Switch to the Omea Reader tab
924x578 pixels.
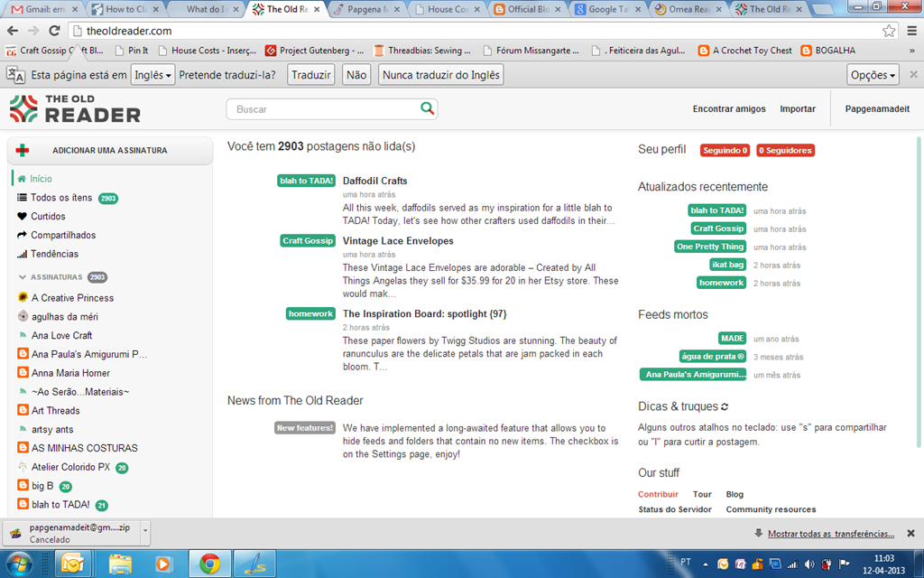(x=688, y=9)
